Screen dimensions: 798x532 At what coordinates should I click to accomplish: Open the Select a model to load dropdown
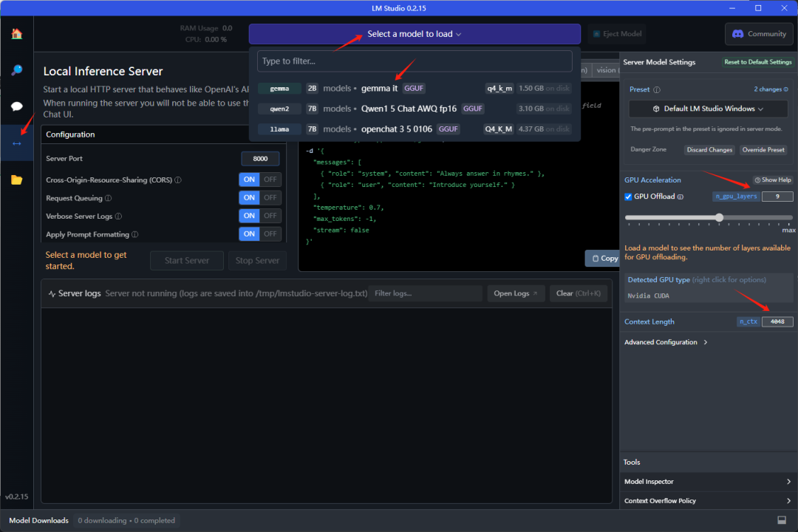[x=415, y=34]
